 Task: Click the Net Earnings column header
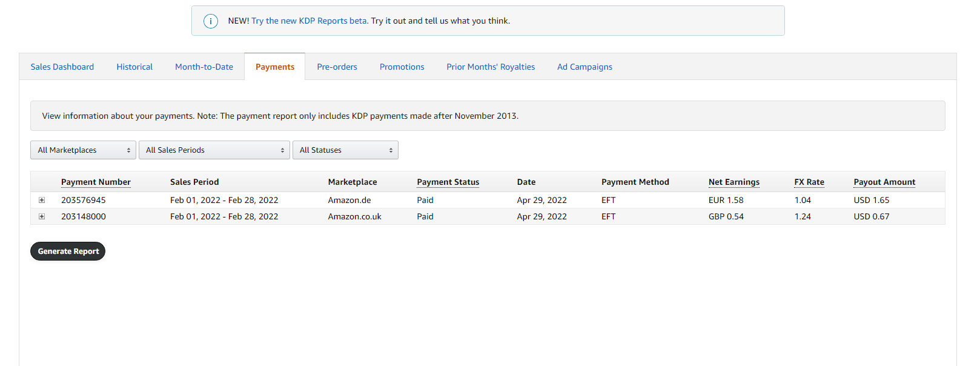pyautogui.click(x=733, y=182)
